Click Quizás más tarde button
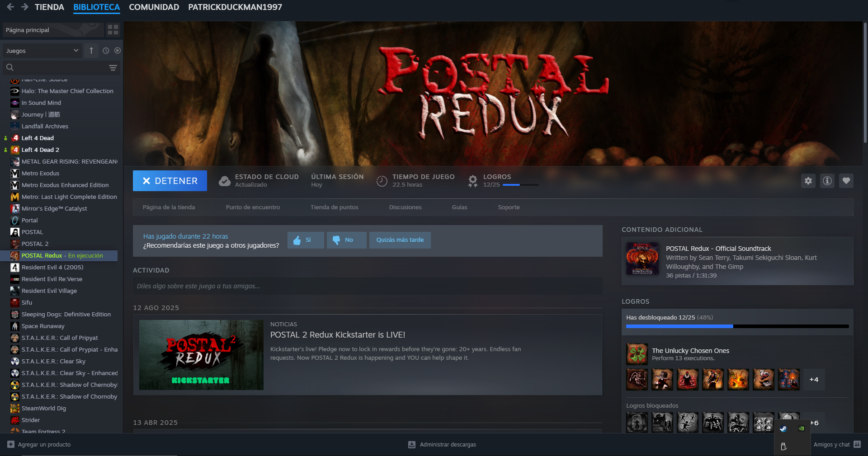This screenshot has height=456, width=868. (400, 240)
